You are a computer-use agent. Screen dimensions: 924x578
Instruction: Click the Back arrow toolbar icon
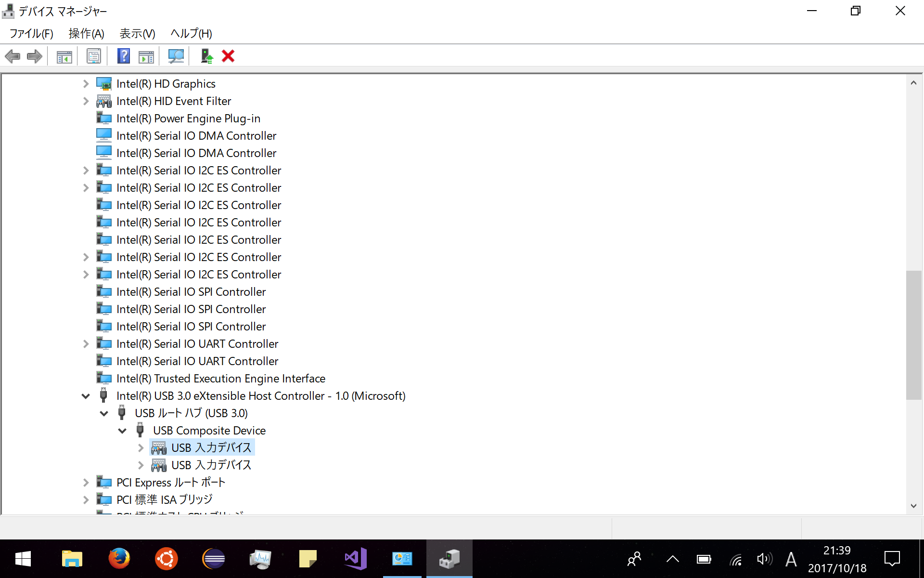(13, 56)
